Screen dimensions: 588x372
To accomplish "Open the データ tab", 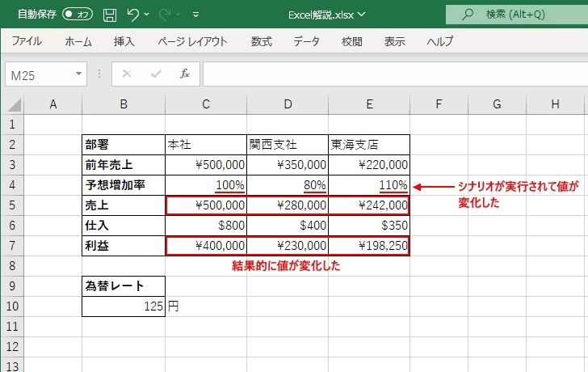I will click(306, 41).
